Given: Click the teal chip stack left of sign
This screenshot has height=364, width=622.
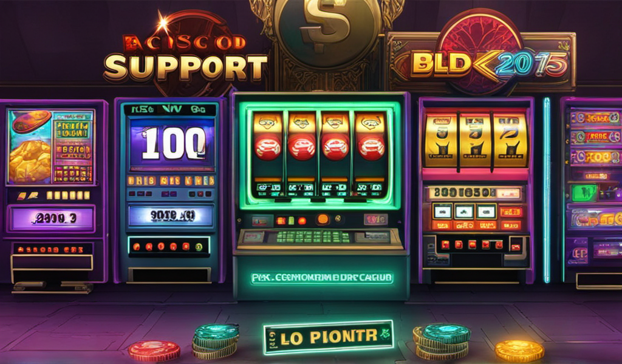Looking at the screenshot, I should click(x=216, y=340).
